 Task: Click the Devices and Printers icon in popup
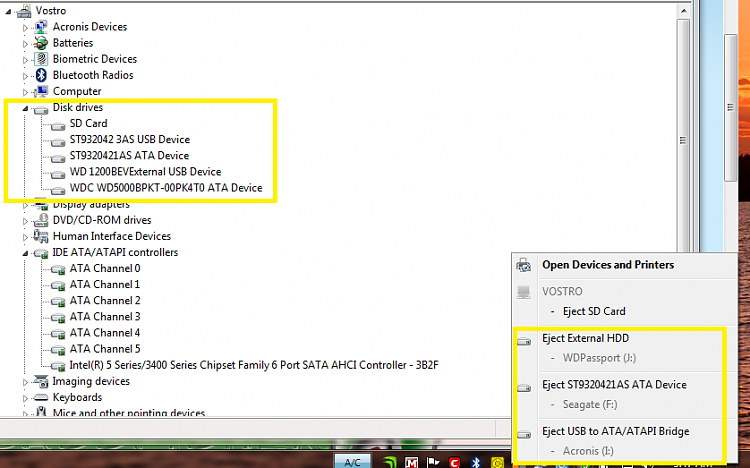pyautogui.click(x=524, y=265)
